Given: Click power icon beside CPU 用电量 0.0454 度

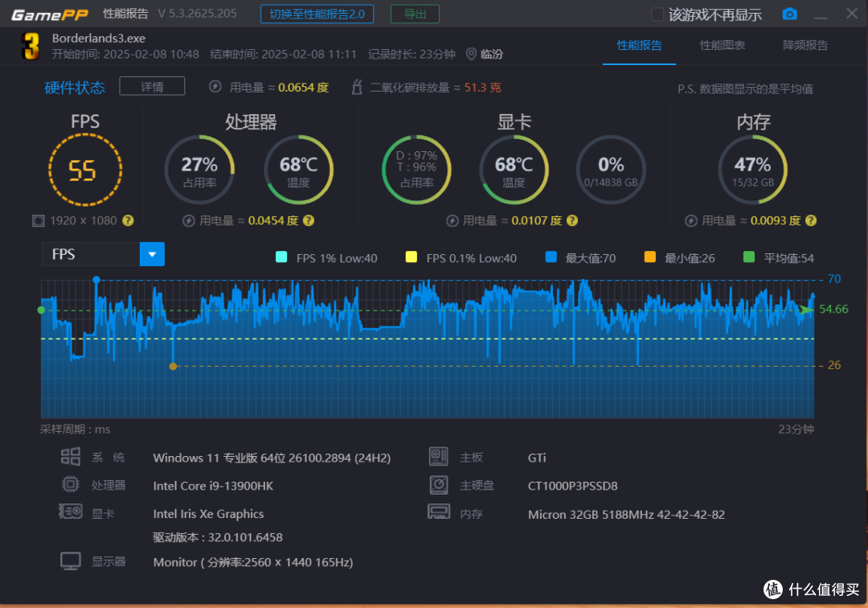Looking at the screenshot, I should 189,221.
